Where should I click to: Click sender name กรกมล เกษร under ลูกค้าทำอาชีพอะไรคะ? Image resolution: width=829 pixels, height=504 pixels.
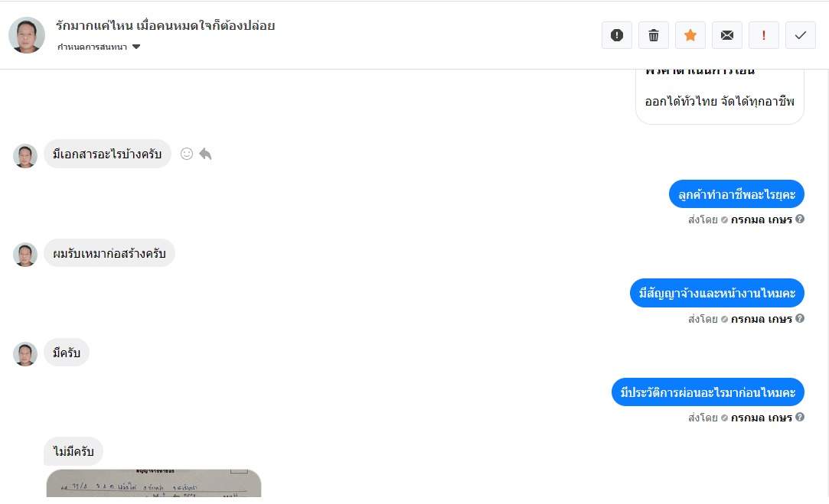point(762,219)
